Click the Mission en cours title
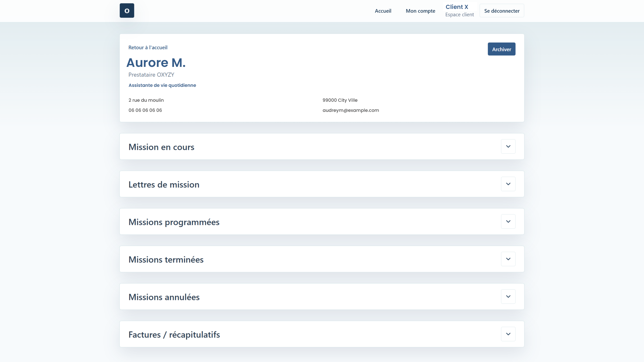 161,147
